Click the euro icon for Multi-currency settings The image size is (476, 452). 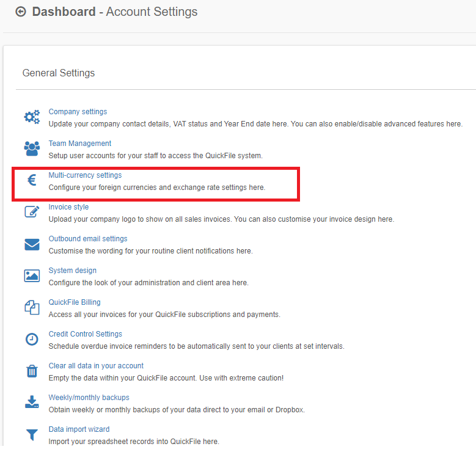[x=32, y=180]
